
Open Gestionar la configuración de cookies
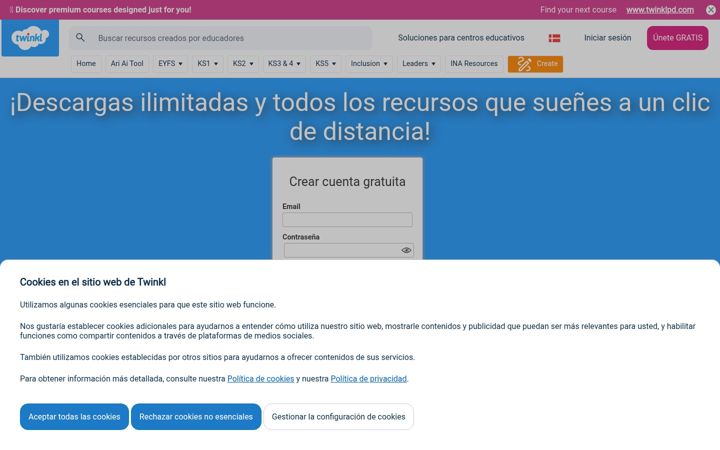[338, 416]
